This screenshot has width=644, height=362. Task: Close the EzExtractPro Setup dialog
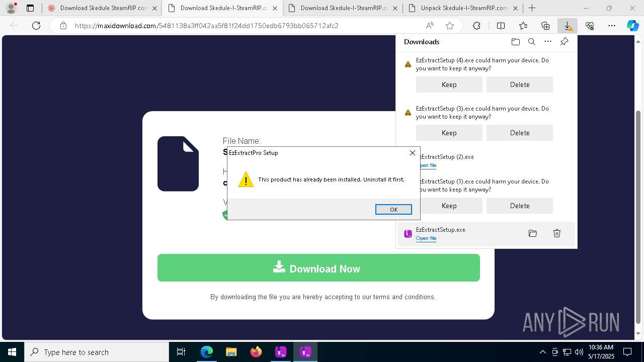click(x=413, y=153)
